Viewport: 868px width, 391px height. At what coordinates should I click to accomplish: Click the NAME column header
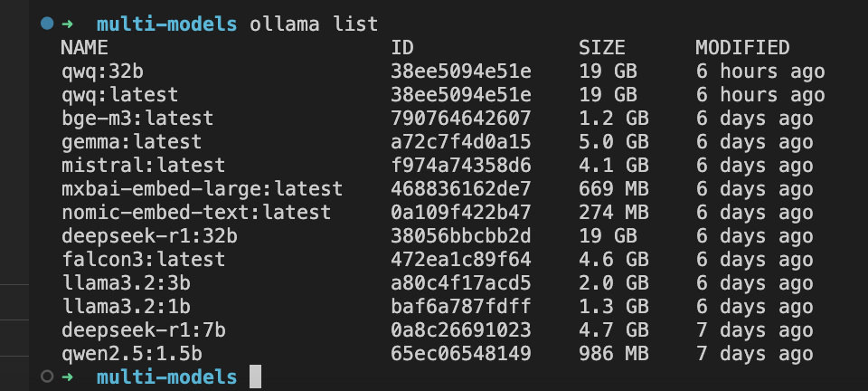(84, 48)
